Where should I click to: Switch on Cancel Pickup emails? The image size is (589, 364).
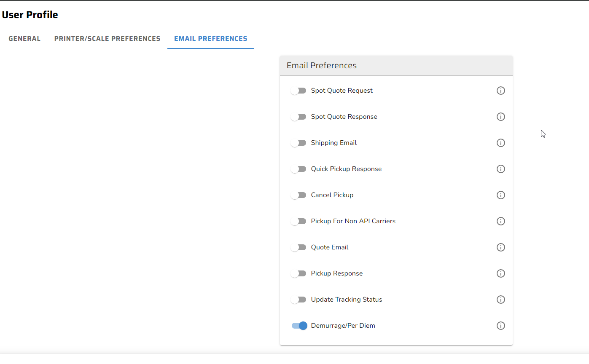click(x=299, y=195)
